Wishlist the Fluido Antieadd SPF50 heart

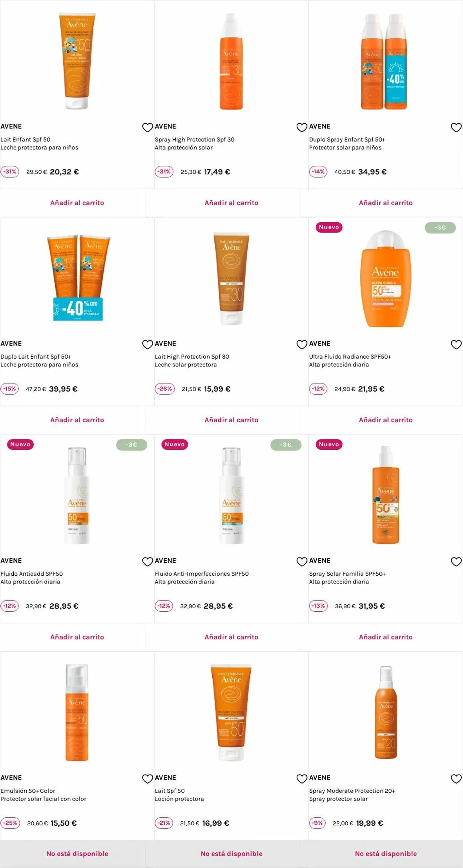147,562
